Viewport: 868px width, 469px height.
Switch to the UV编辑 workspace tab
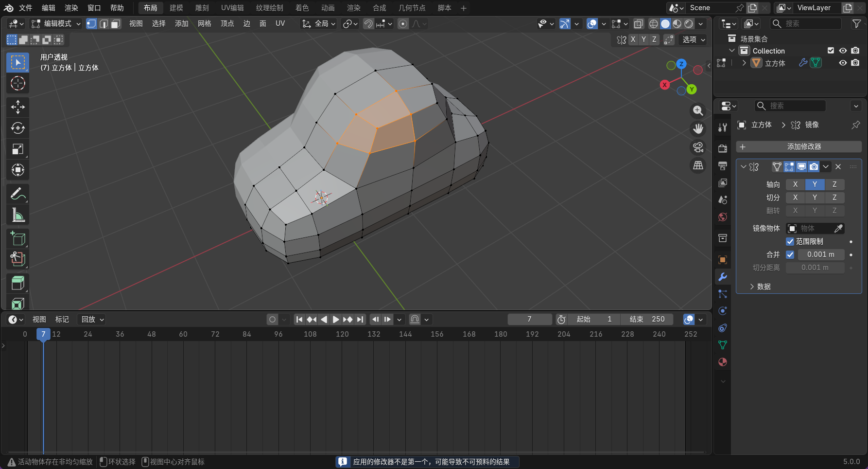(232, 8)
